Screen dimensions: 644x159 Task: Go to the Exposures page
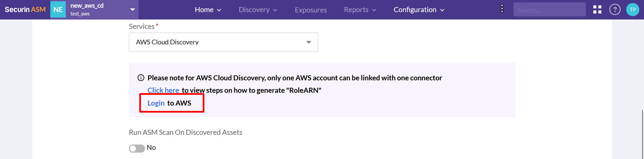click(x=311, y=10)
